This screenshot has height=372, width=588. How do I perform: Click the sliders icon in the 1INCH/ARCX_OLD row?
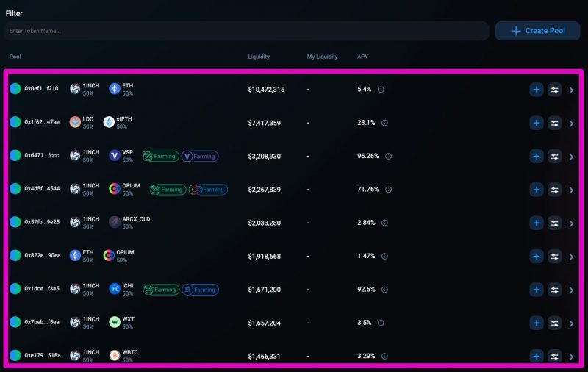pos(554,223)
